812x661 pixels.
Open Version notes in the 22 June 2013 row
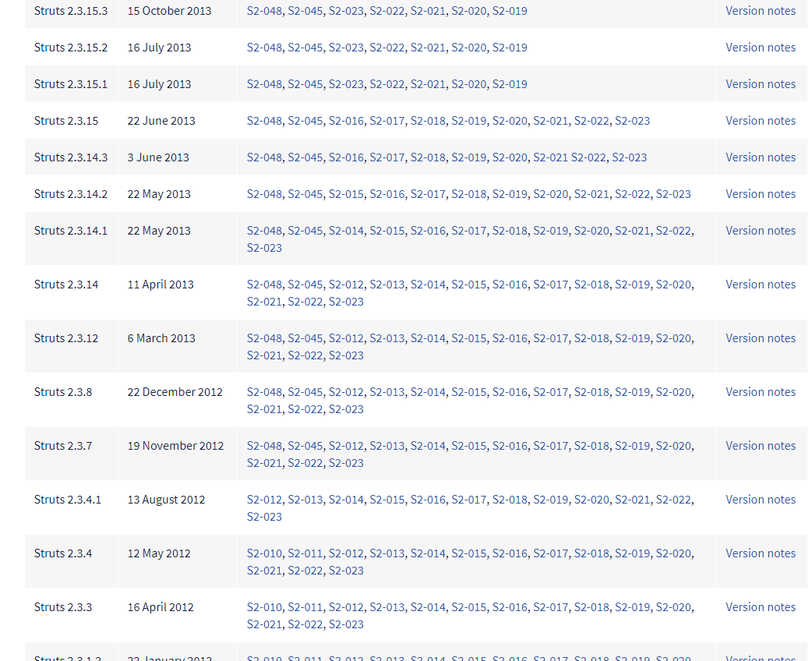coord(761,121)
